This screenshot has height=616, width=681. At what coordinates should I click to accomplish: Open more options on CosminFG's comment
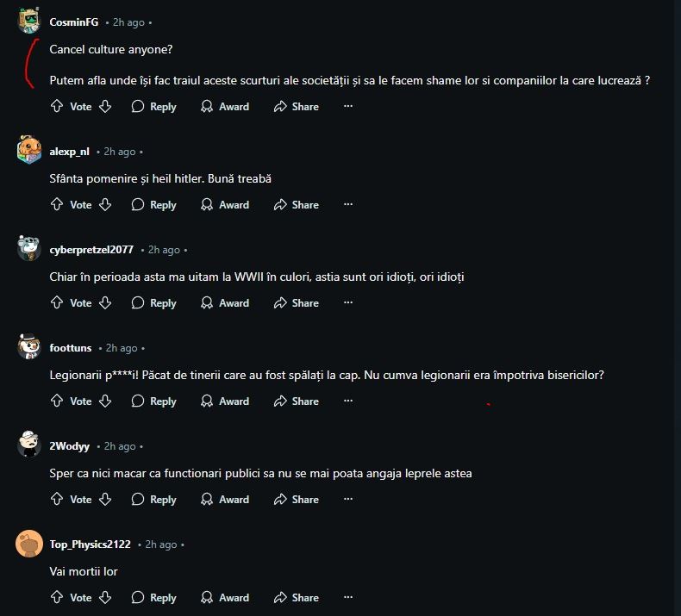(348, 107)
